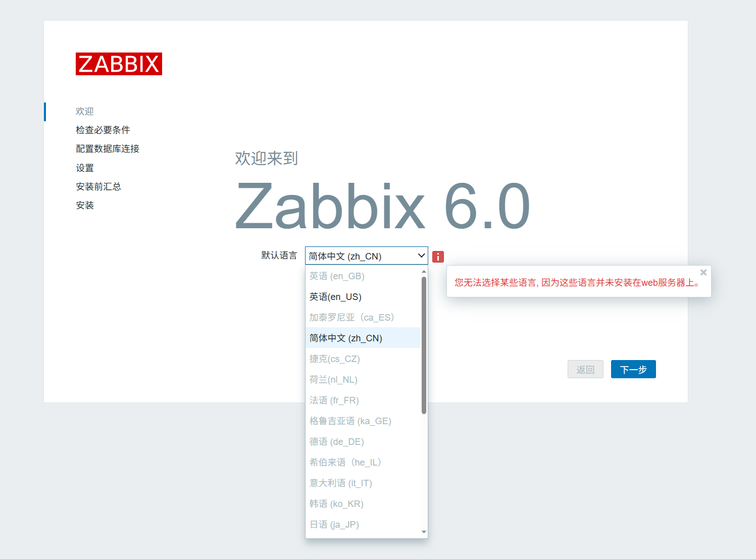Open the default language dropdown
Screen dimensions: 756x559
coord(367,256)
